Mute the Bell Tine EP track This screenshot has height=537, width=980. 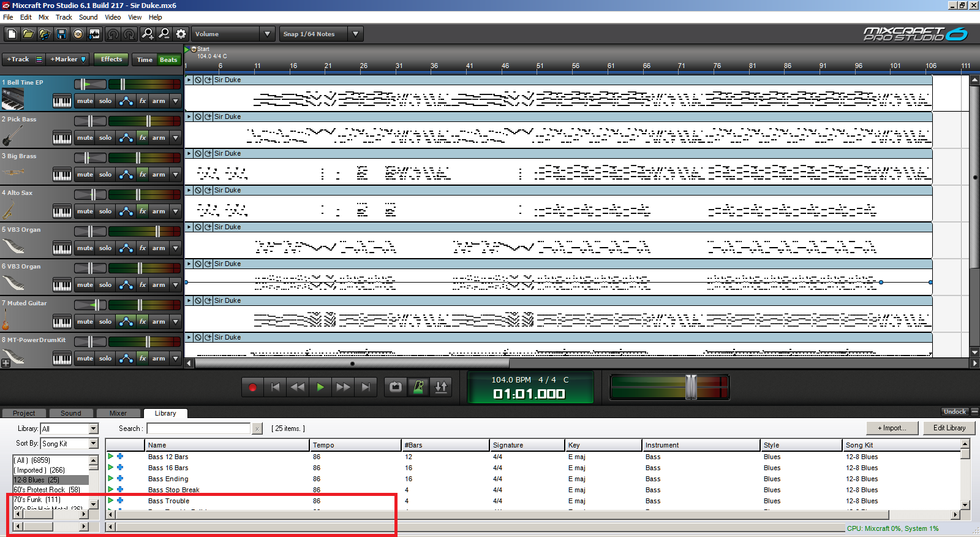pyautogui.click(x=85, y=101)
